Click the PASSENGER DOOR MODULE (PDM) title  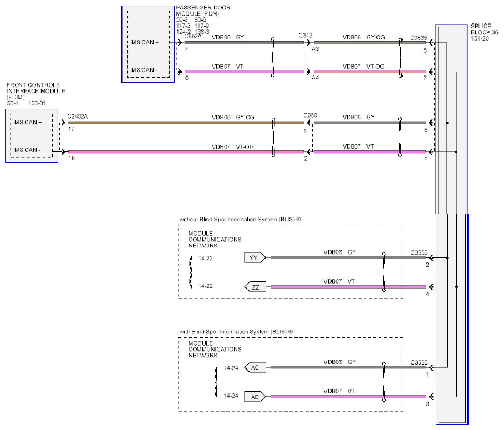coord(203,11)
